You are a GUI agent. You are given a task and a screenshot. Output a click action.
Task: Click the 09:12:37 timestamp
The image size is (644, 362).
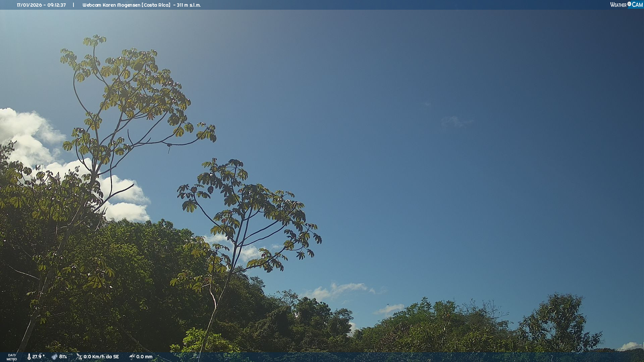coord(56,5)
